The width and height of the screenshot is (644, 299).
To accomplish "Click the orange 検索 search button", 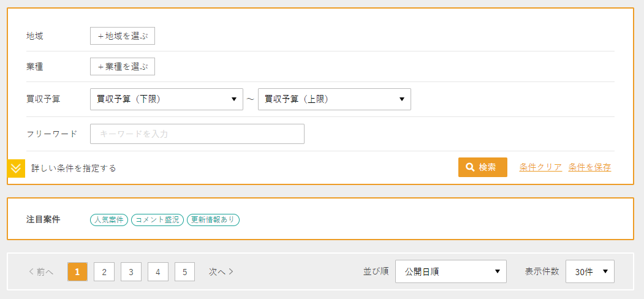I will click(x=482, y=167).
